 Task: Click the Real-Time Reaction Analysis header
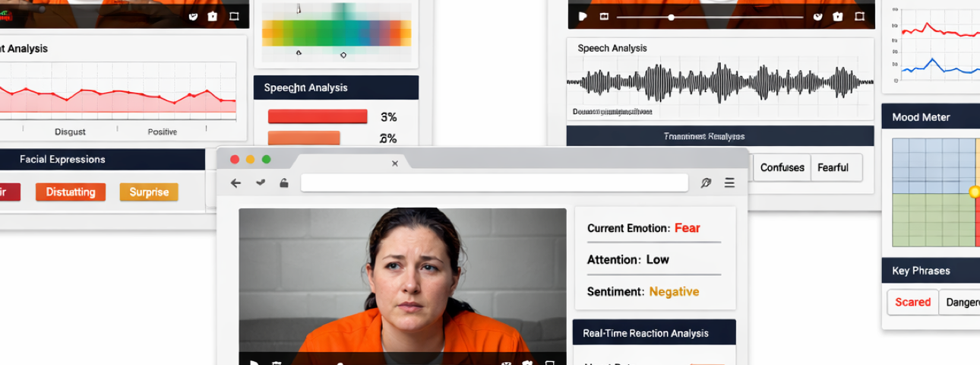coord(654,332)
